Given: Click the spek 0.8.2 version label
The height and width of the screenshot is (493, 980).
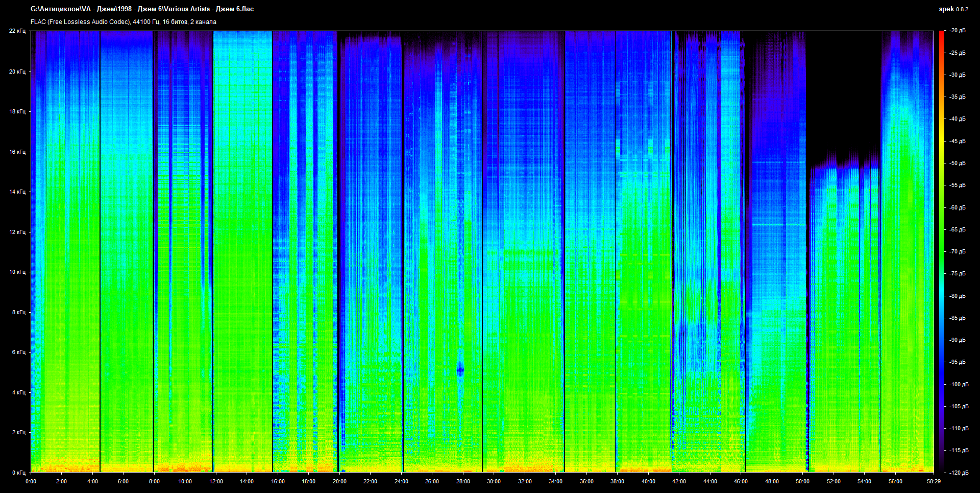Looking at the screenshot, I should [x=953, y=9].
